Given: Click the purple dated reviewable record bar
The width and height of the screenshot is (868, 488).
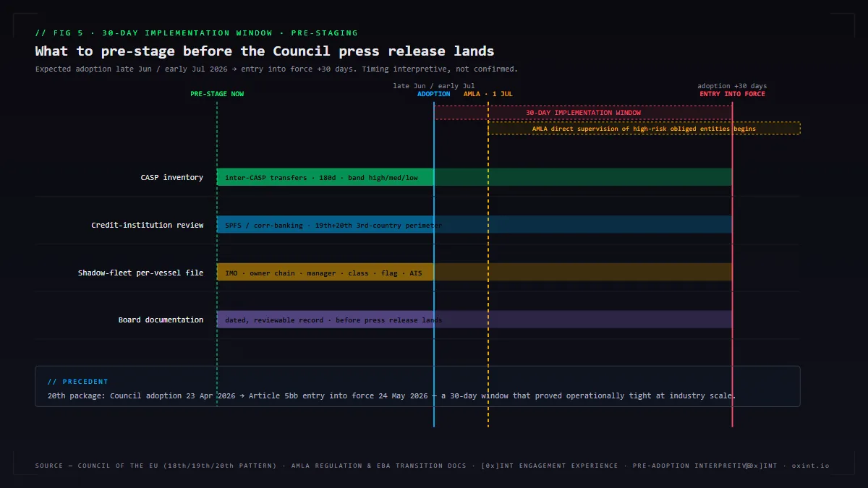Looking at the screenshot, I should (x=475, y=320).
